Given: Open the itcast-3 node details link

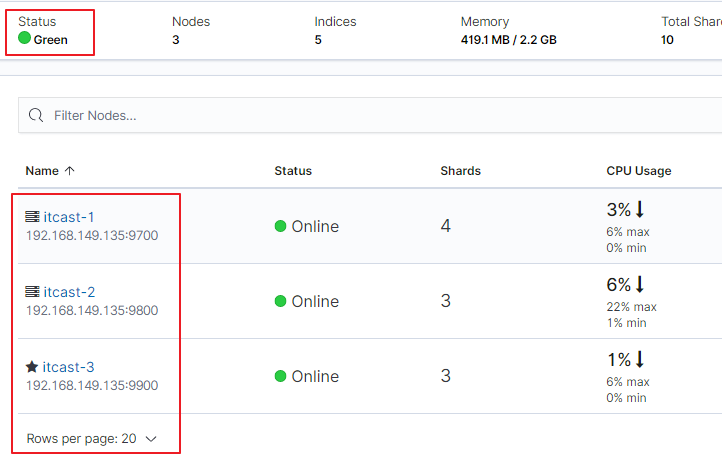Looking at the screenshot, I should tap(69, 367).
